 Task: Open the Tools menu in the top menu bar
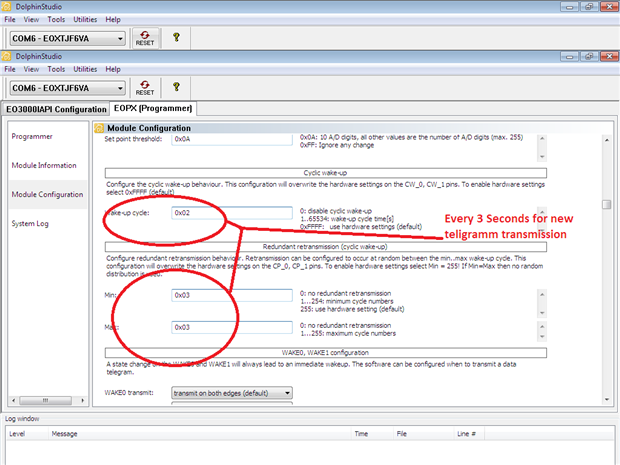[x=57, y=19]
